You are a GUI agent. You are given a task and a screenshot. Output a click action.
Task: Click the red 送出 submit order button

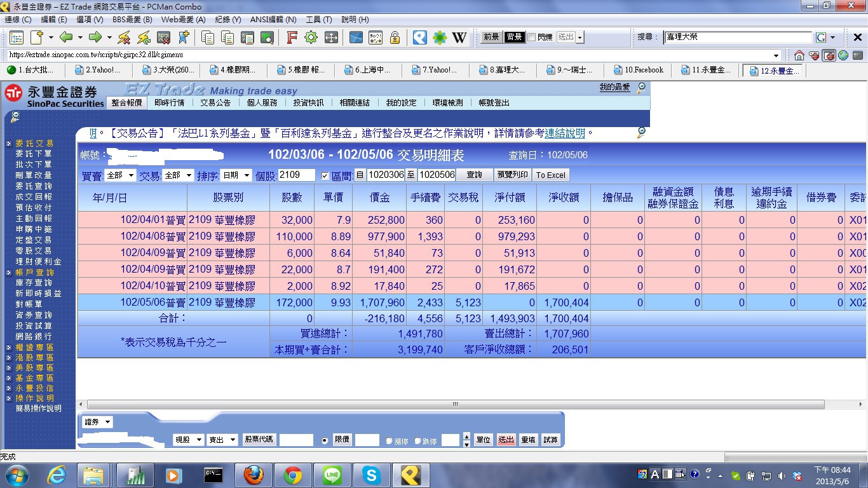tap(506, 440)
